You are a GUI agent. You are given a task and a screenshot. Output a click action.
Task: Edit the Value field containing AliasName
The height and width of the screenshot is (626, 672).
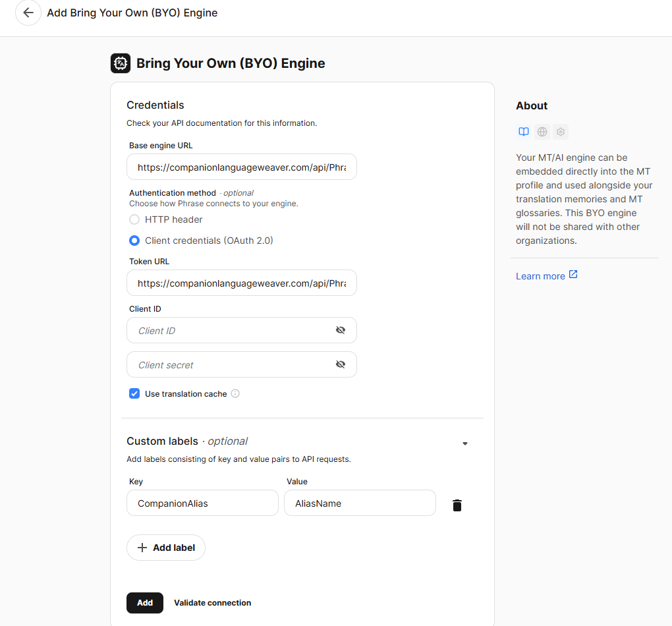[x=360, y=503]
